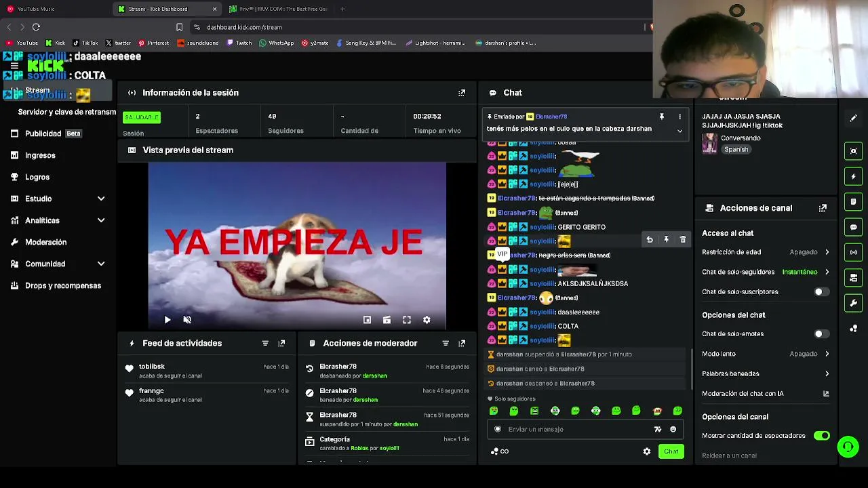This screenshot has height=488, width=868.
Task: Close the Stream - Kick Dashboard tab
Action: click(214, 9)
